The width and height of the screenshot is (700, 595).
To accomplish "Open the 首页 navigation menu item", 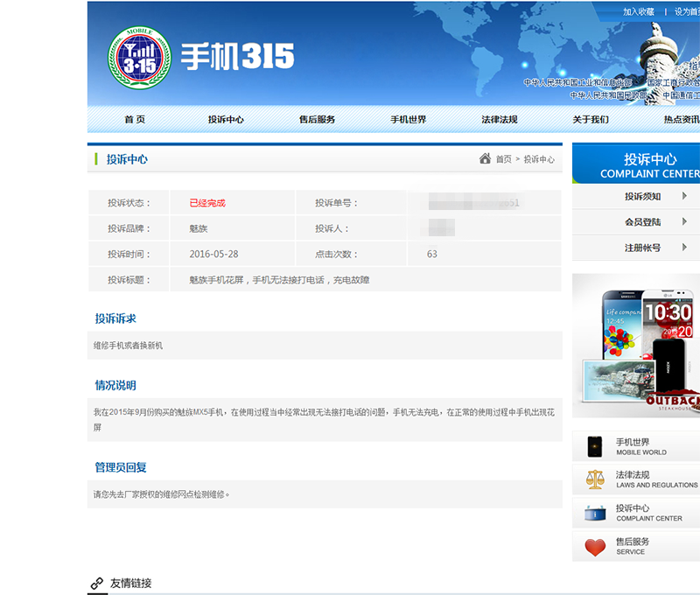I will pos(135,119).
